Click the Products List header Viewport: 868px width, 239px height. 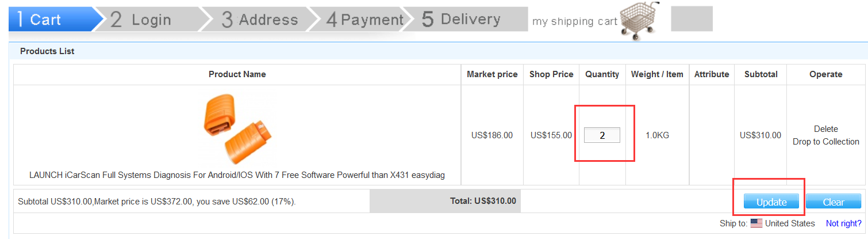(47, 51)
